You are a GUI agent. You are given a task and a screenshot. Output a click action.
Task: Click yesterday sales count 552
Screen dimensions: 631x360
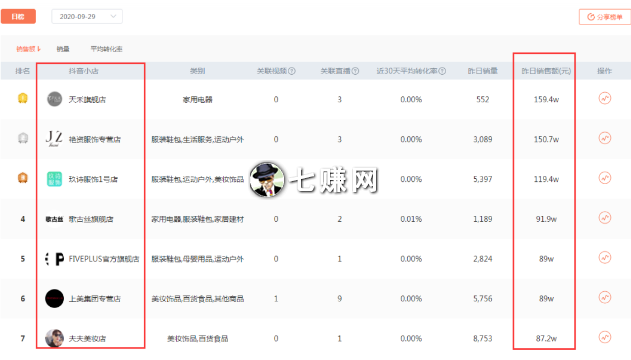483,99
